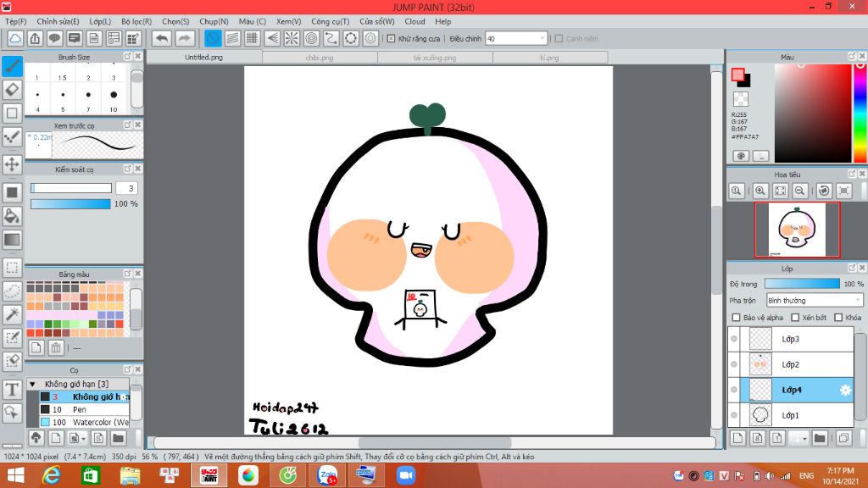Click the vertical hue strip in Màu panel
868x488 pixels.
pyautogui.click(x=860, y=113)
